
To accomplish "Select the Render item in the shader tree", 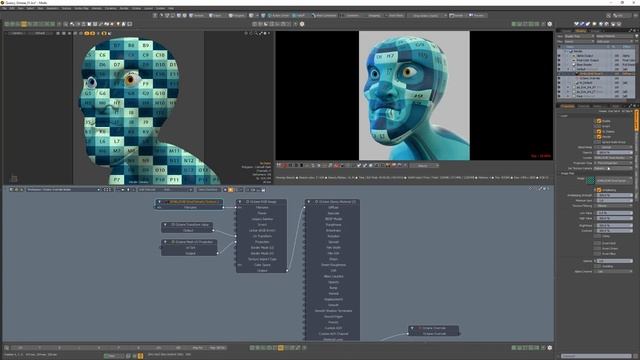I will tap(578, 51).
